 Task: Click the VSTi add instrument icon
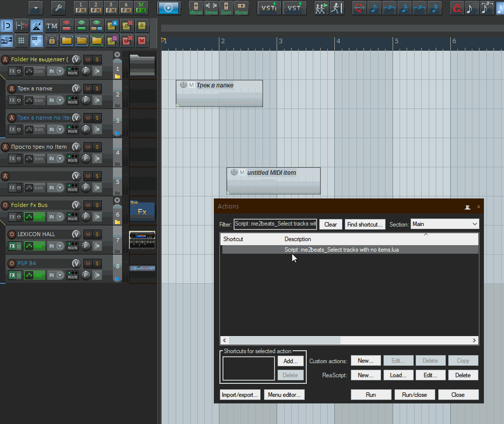269,8
